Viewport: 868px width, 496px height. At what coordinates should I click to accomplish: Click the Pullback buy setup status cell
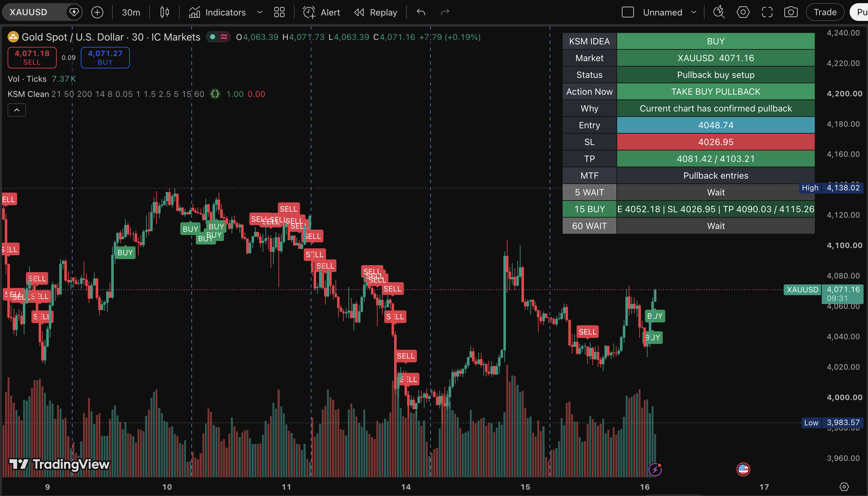click(x=715, y=75)
